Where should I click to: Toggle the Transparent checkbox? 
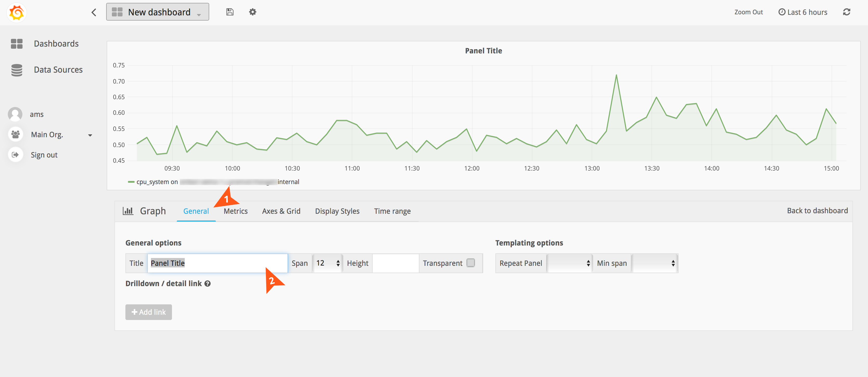point(470,263)
